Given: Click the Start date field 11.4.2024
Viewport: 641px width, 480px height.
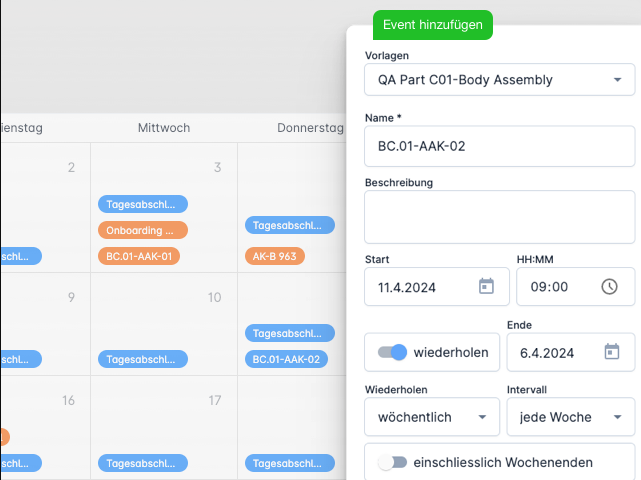Looking at the screenshot, I should coord(420,287).
